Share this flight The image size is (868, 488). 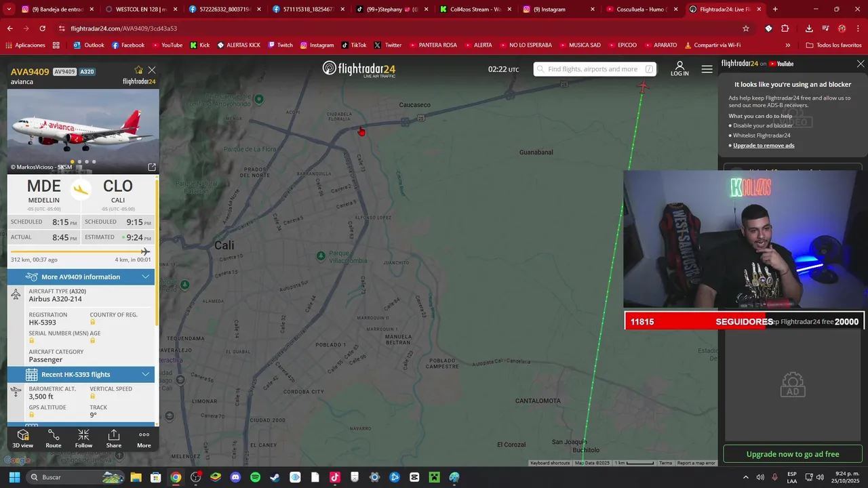114,439
